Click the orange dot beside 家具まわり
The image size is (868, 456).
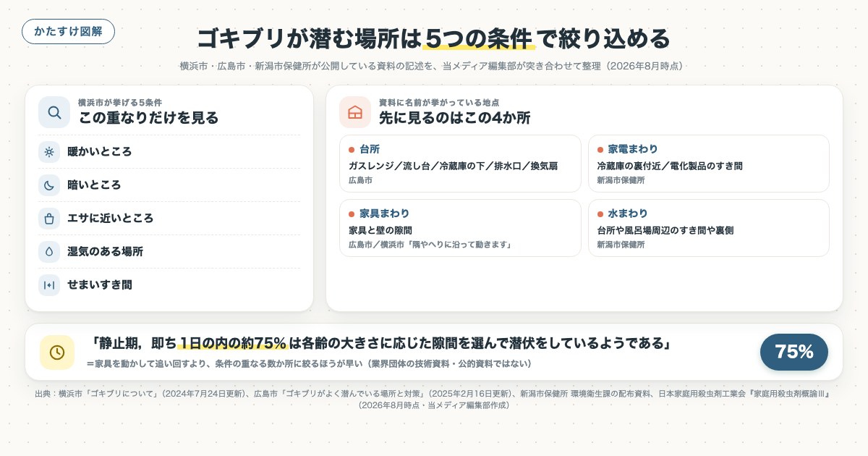(x=352, y=214)
